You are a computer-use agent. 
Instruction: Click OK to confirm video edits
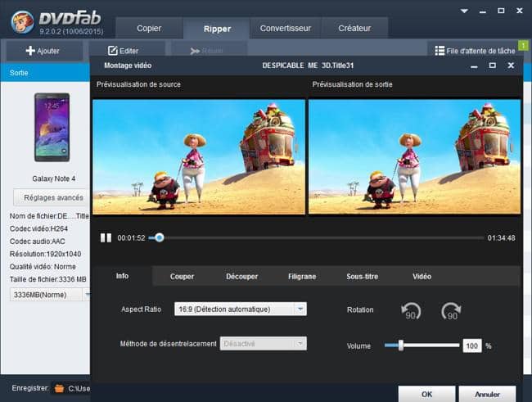click(x=426, y=394)
